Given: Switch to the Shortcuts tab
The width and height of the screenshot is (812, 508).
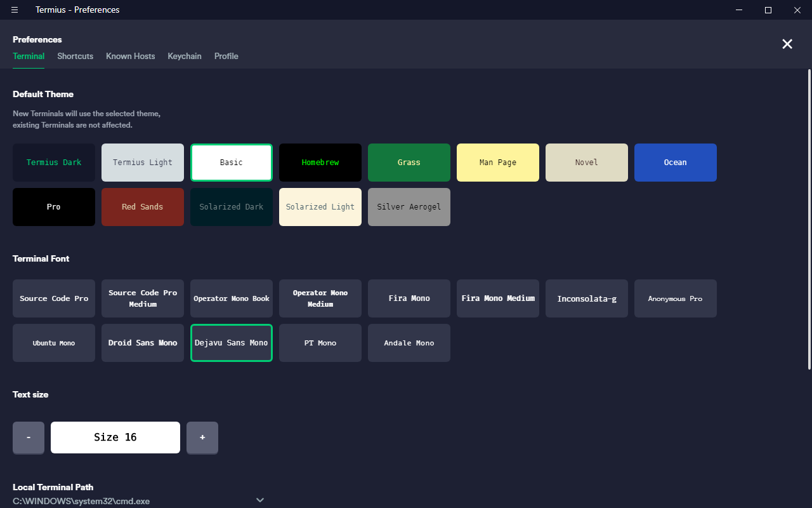Looking at the screenshot, I should (75, 56).
